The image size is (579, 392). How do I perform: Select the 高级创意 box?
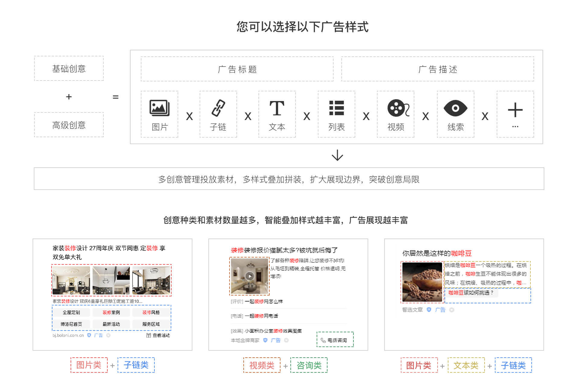(69, 125)
